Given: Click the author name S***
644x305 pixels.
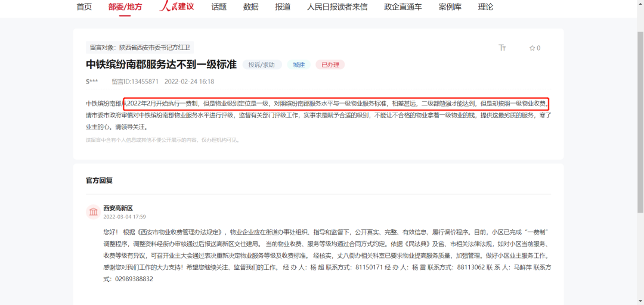Looking at the screenshot, I should click(92, 81).
